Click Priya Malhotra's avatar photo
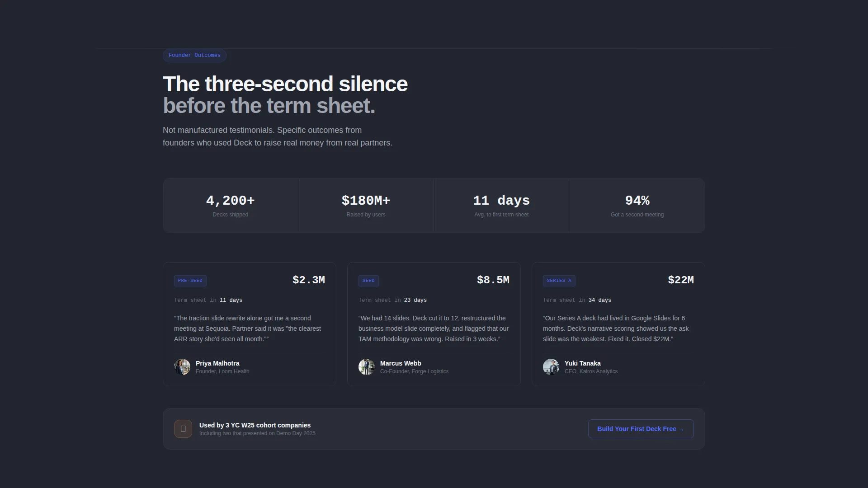The image size is (868, 488). coord(182,367)
